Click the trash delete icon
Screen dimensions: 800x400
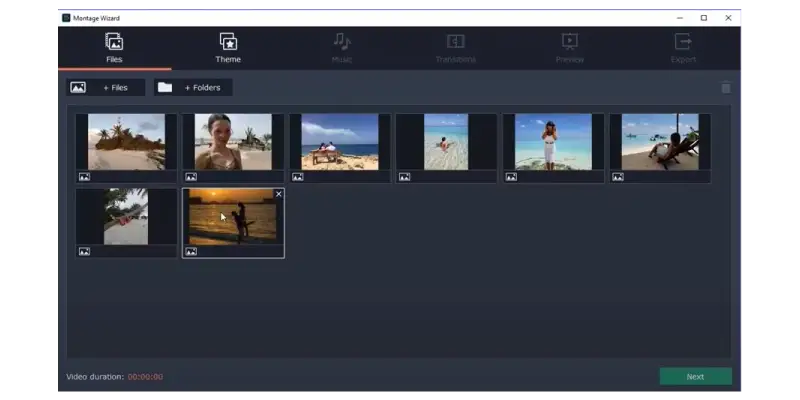click(726, 88)
